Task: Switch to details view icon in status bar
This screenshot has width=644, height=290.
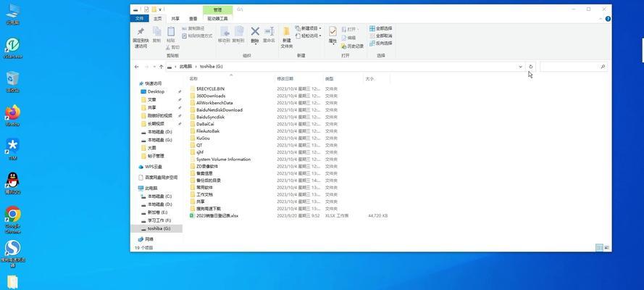Action: point(599,248)
